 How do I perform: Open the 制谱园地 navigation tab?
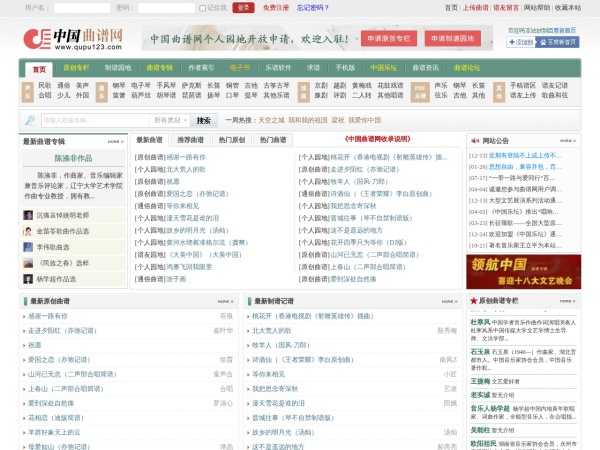click(x=118, y=68)
